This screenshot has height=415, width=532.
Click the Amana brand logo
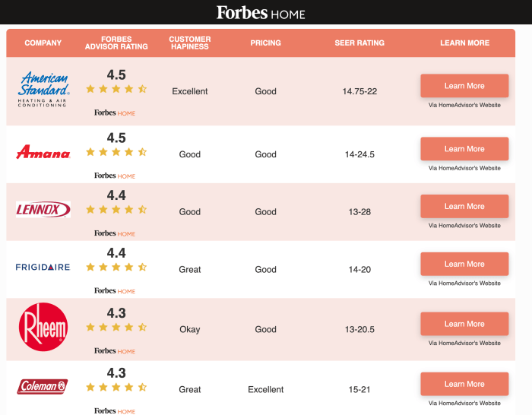click(43, 152)
